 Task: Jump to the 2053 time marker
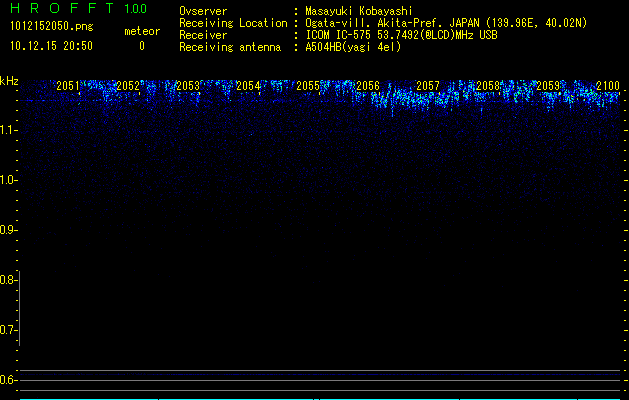(188, 86)
